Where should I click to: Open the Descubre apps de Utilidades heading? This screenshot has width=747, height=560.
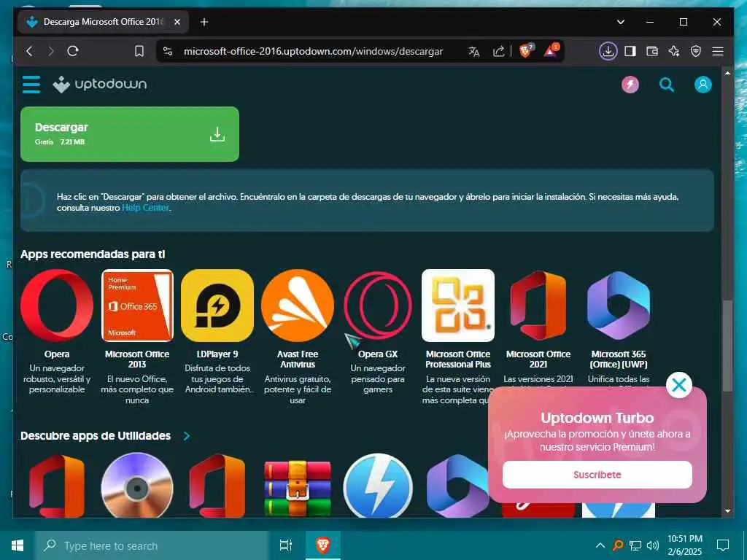coord(96,436)
